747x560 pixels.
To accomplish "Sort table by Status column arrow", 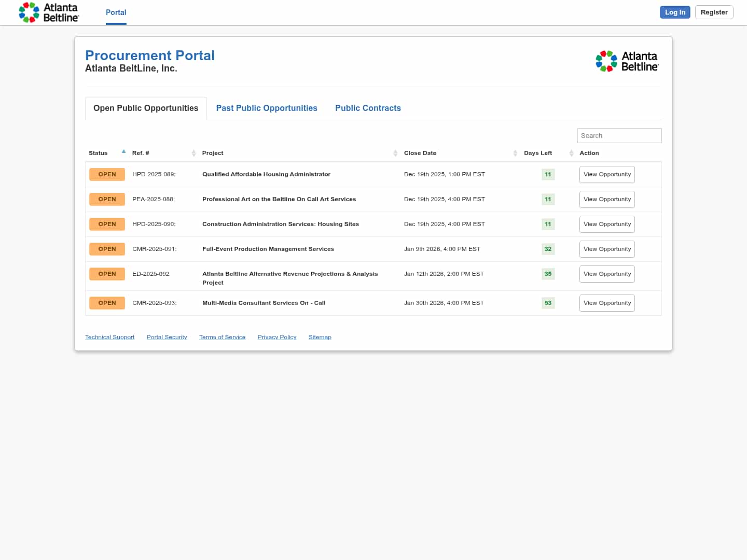I will coord(123,152).
